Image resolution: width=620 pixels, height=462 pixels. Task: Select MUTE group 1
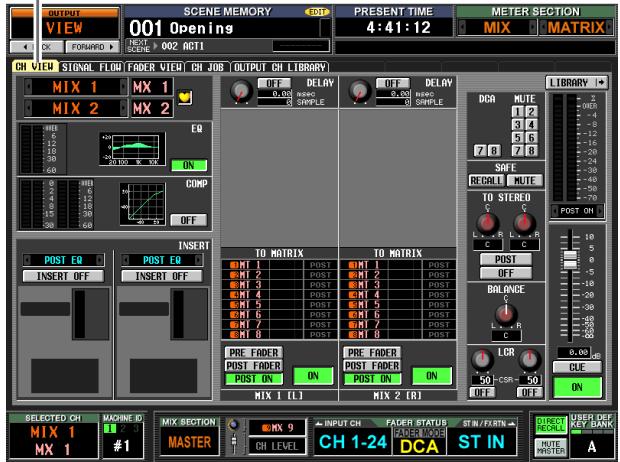518,112
